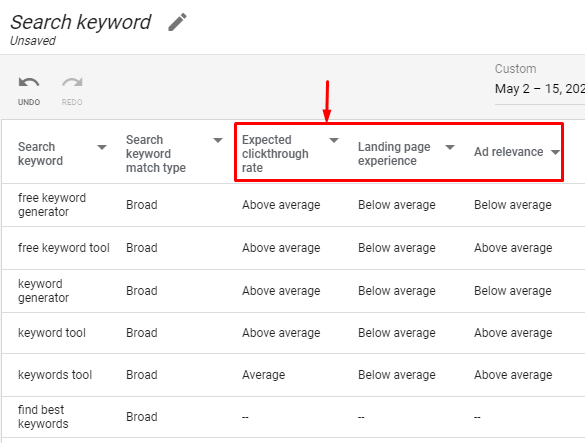Viewport: 585px width, 443px height.
Task: Open the custom date range May 2 – 15
Action: click(x=539, y=89)
